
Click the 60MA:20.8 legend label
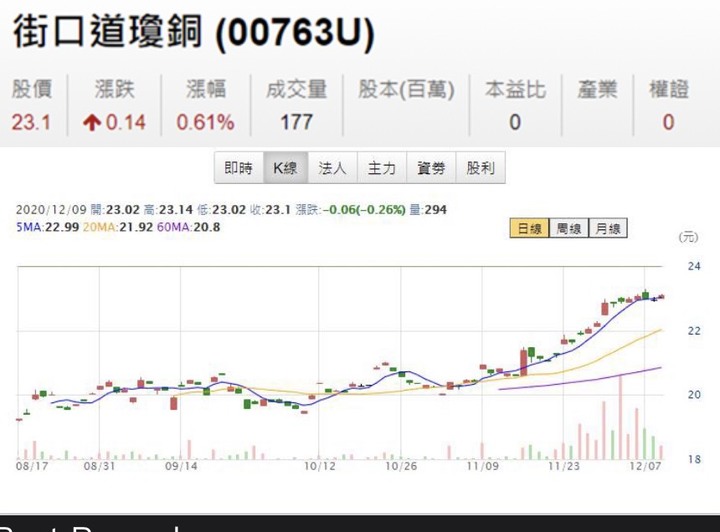pos(188,227)
